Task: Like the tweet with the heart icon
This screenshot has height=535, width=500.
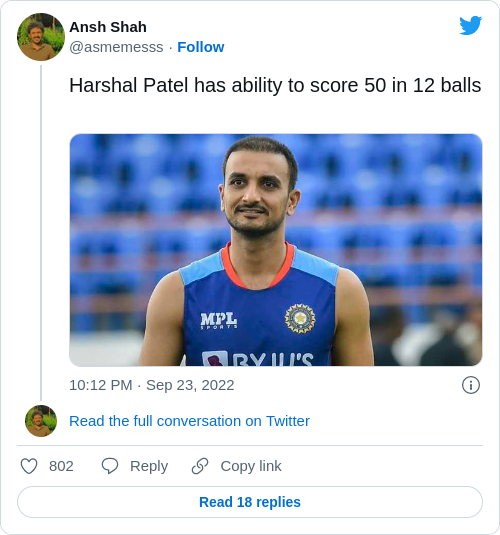Action: 29,466
